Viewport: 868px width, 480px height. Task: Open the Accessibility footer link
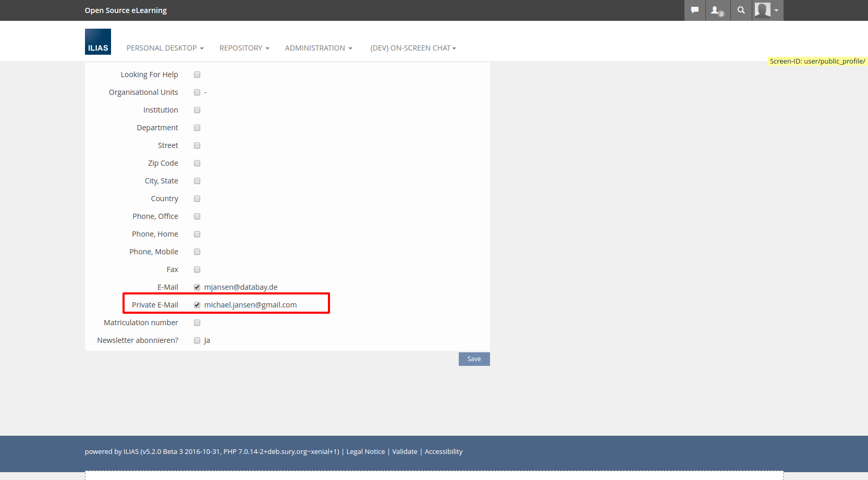[443, 452]
